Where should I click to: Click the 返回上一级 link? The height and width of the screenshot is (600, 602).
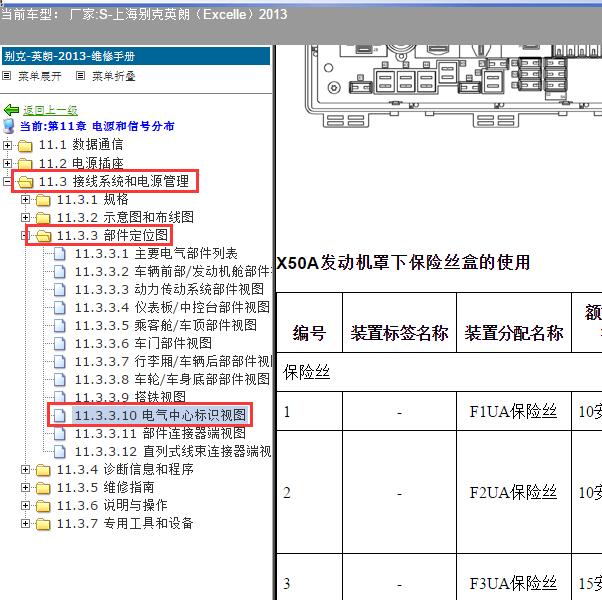click(x=50, y=110)
